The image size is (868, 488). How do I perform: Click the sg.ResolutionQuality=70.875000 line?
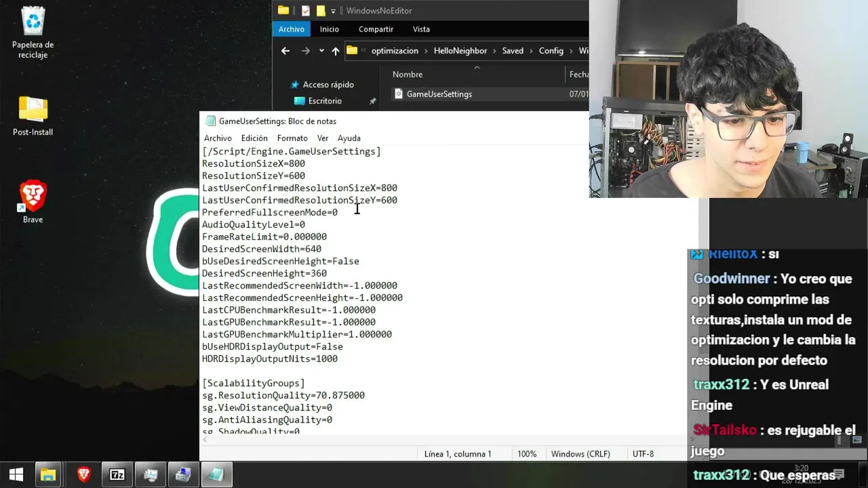pos(283,395)
